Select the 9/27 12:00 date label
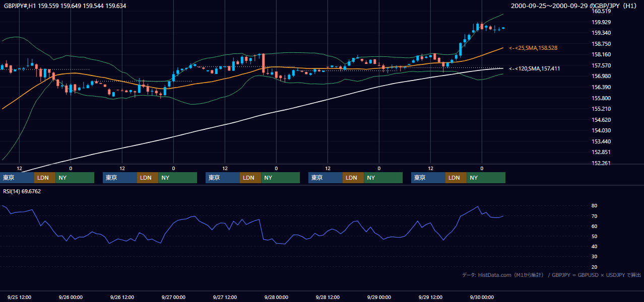 (x=225, y=297)
